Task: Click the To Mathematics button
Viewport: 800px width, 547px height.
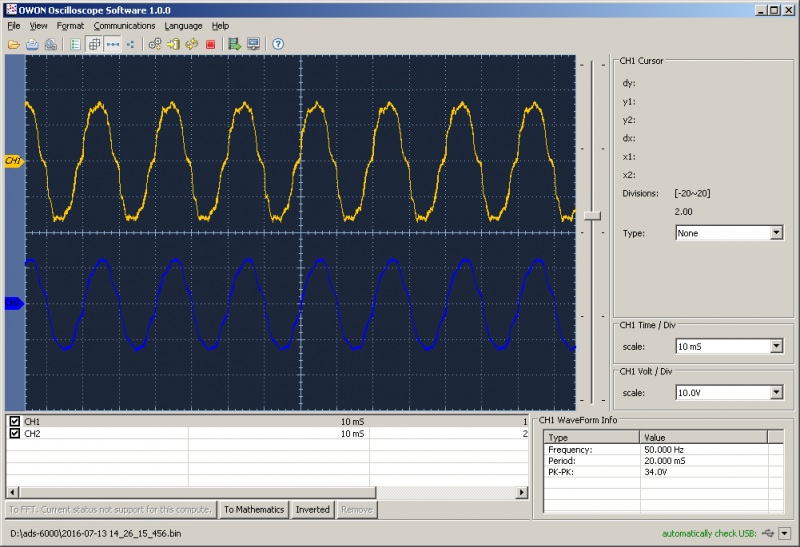Action: 254,509
